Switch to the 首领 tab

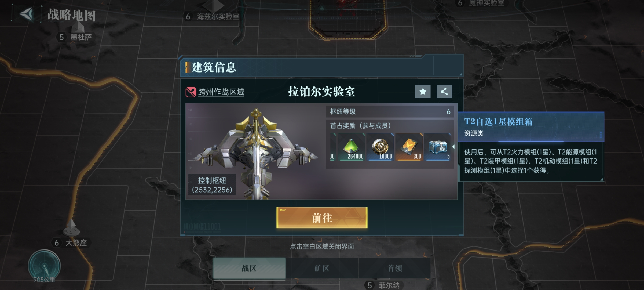(x=394, y=268)
